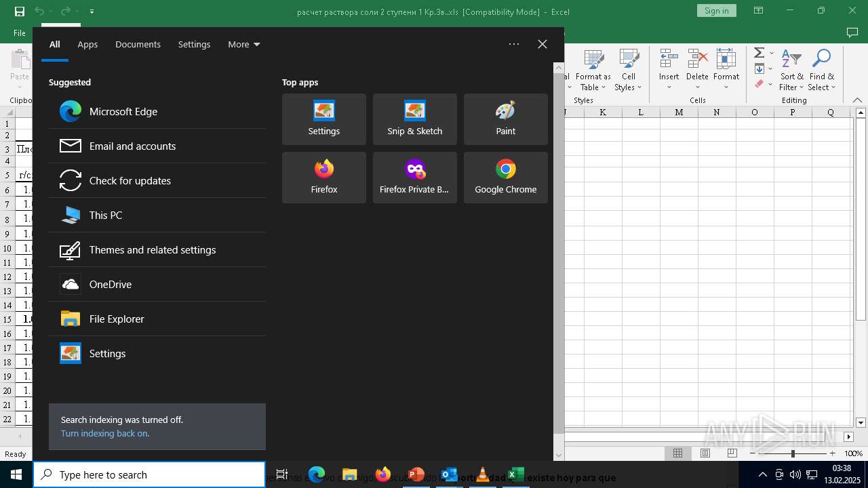Select the All search tab

tap(55, 44)
